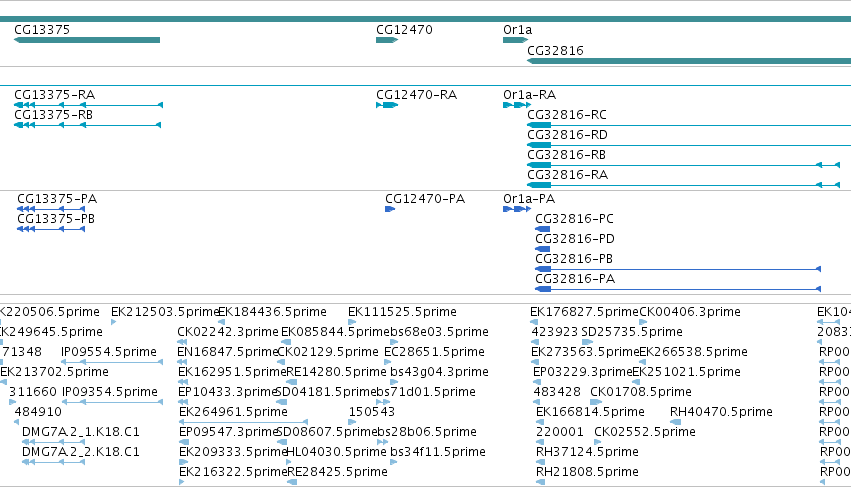Click the bs43g04.3prime label
Viewport: 851px width, 487px height.
tap(440, 372)
